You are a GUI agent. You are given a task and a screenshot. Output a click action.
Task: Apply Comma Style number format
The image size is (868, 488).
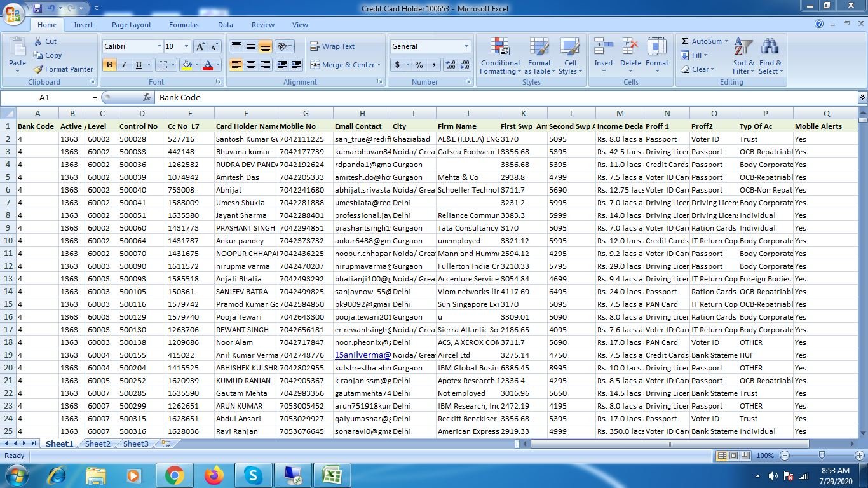tap(434, 65)
